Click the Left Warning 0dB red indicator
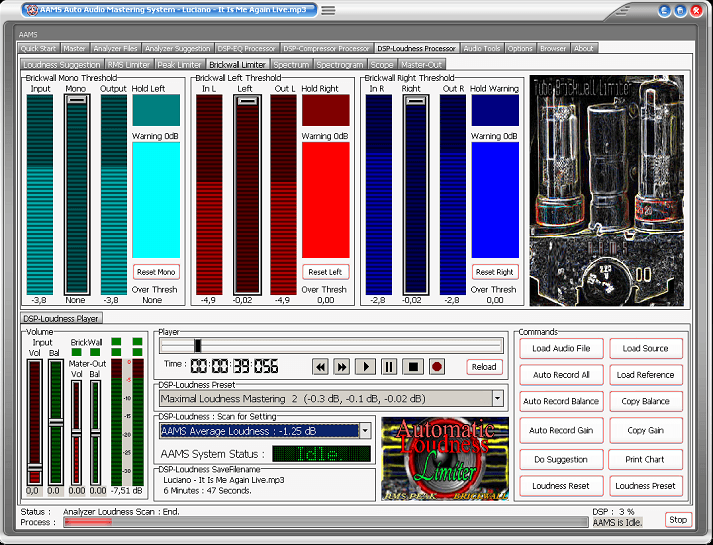This screenshot has width=713, height=545. click(326, 200)
